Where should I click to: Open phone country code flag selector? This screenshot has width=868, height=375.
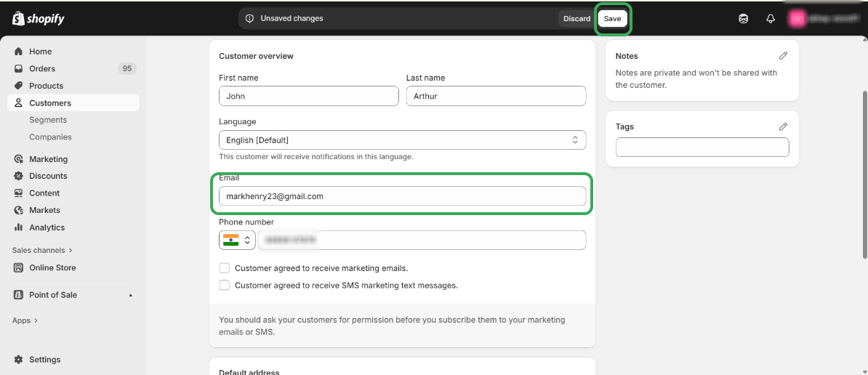click(237, 240)
